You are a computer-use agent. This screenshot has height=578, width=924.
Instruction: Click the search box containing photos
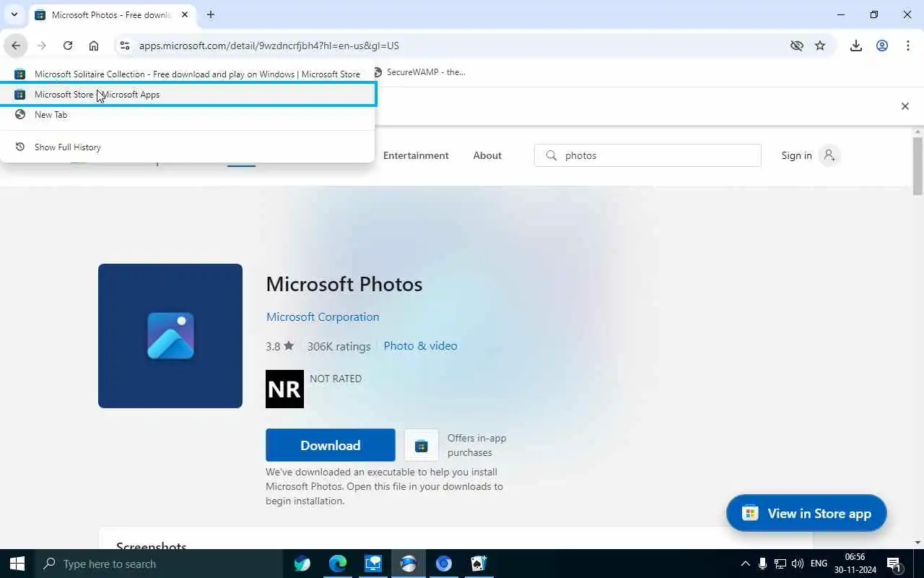point(648,155)
